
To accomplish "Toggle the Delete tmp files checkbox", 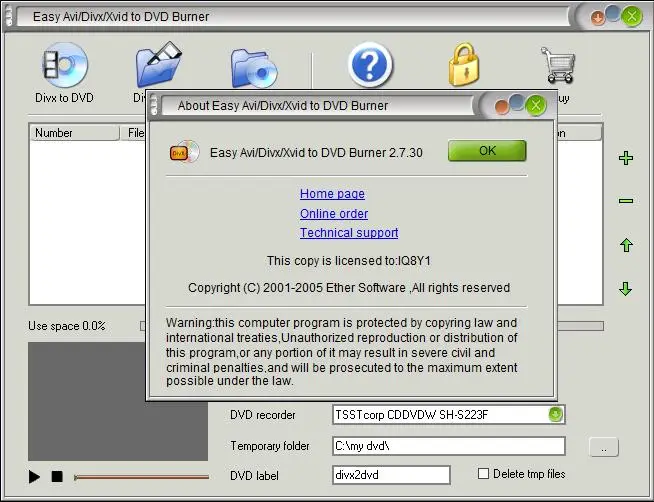I will click(483, 474).
